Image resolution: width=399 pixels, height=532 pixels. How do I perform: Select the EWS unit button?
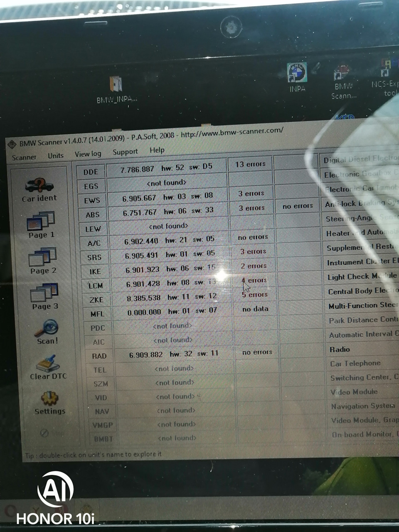coord(92,200)
